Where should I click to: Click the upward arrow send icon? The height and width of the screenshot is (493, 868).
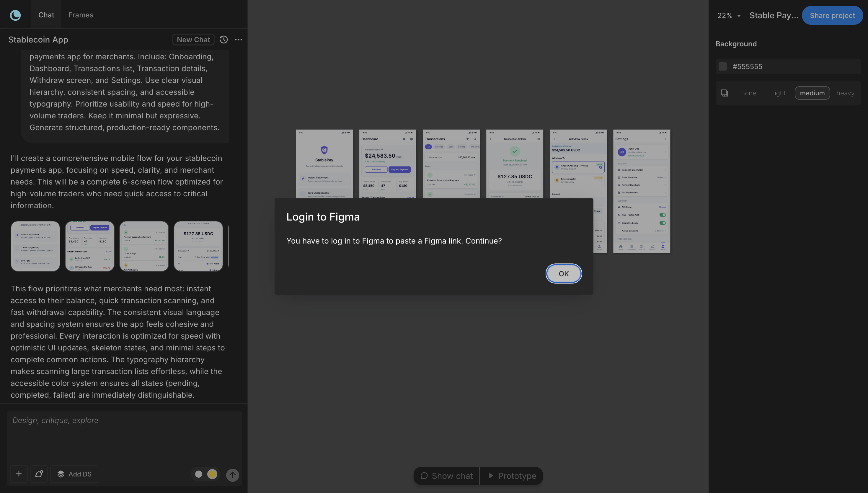point(233,475)
